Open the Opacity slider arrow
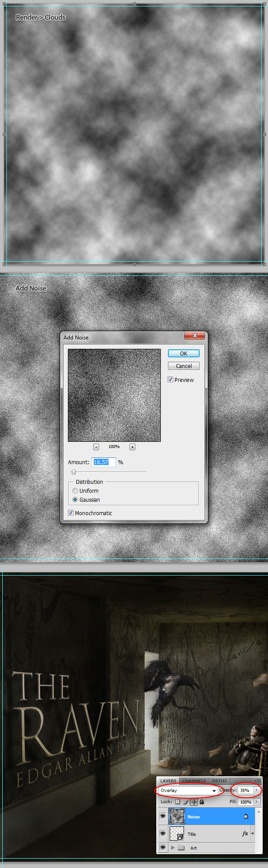 click(256, 790)
